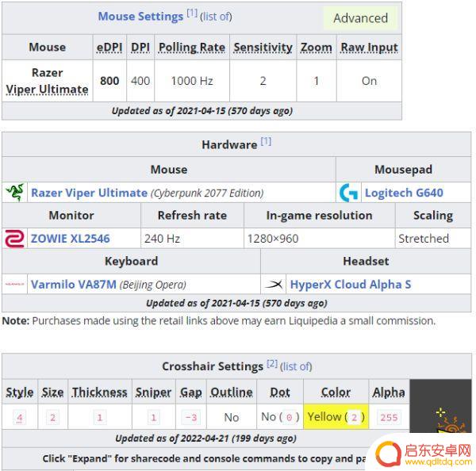Open the Varmilo VA87M keyboard link

tap(74, 285)
